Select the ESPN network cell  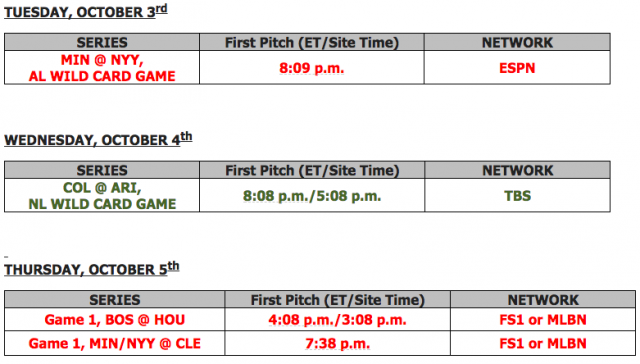[x=517, y=68]
